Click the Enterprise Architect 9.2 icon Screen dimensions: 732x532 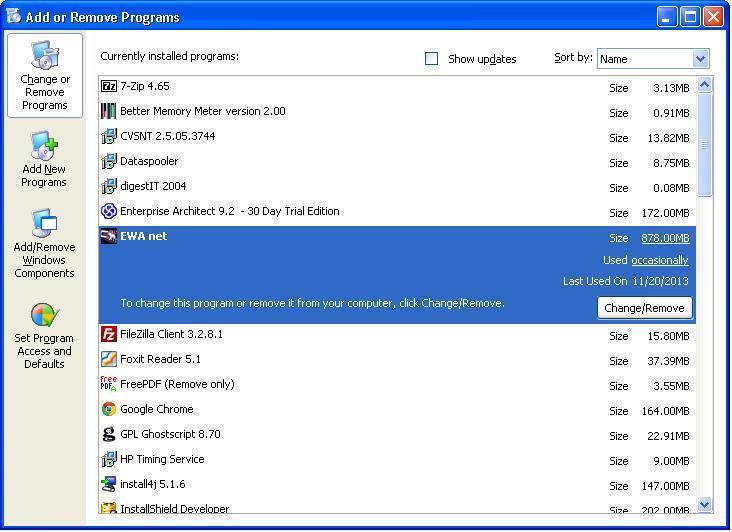(x=109, y=212)
